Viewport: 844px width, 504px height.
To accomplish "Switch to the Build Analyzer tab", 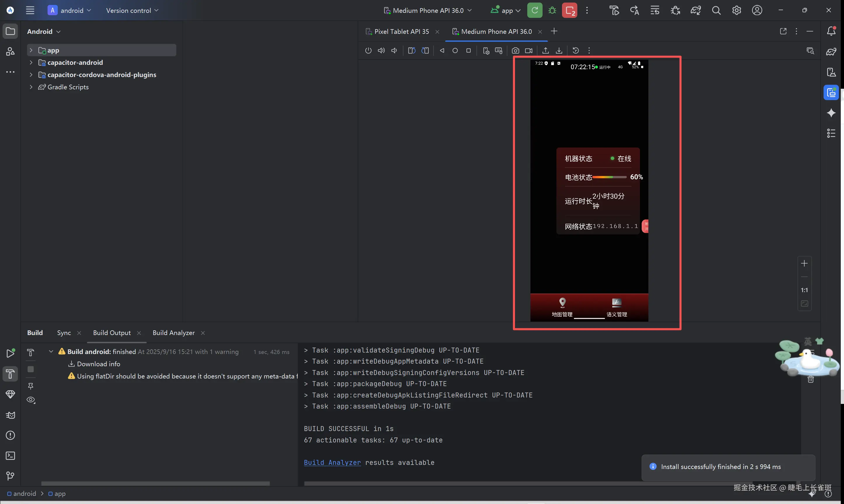I will [x=173, y=333].
